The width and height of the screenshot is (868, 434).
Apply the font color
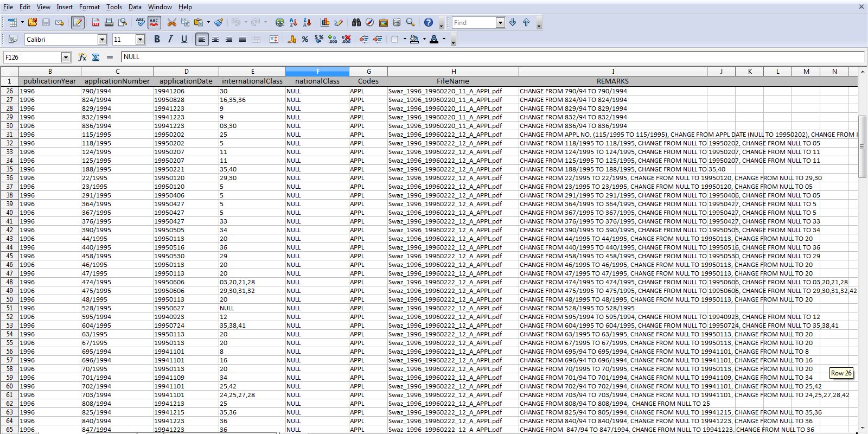tap(434, 39)
